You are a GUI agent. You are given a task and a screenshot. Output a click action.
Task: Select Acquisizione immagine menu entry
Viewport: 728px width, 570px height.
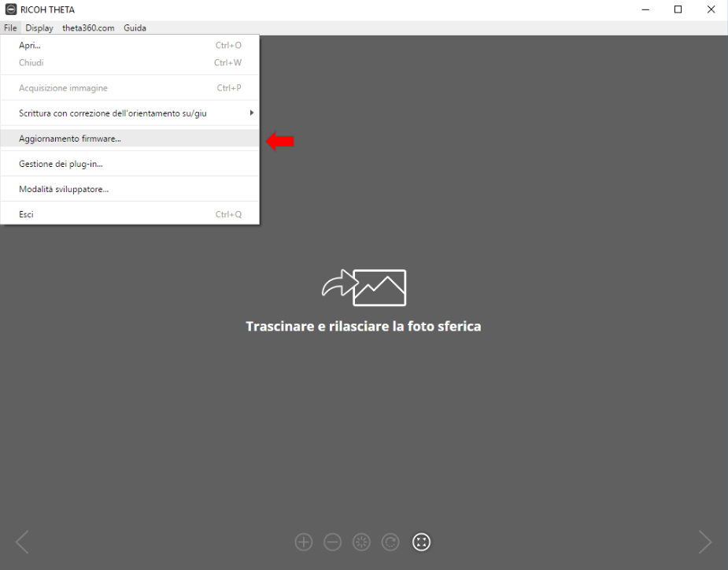(x=130, y=88)
